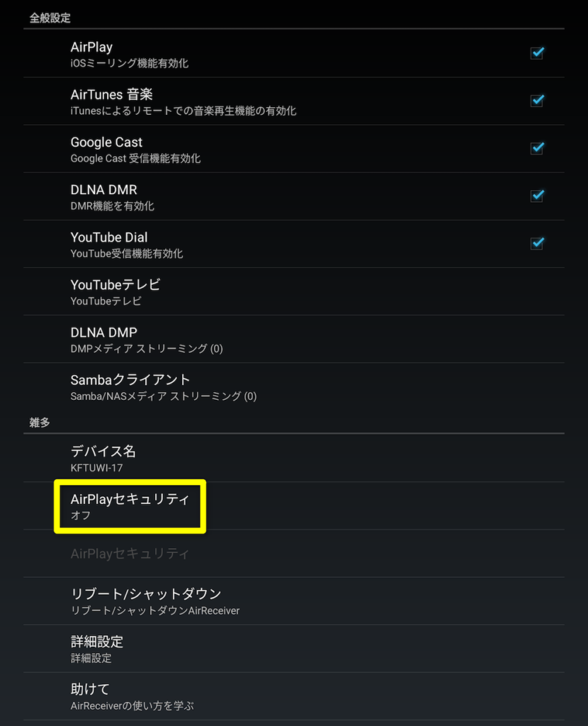Open the highlighted AirPlayセキュリティ option
Screen dimensions: 588x726
pyautogui.click(x=130, y=506)
